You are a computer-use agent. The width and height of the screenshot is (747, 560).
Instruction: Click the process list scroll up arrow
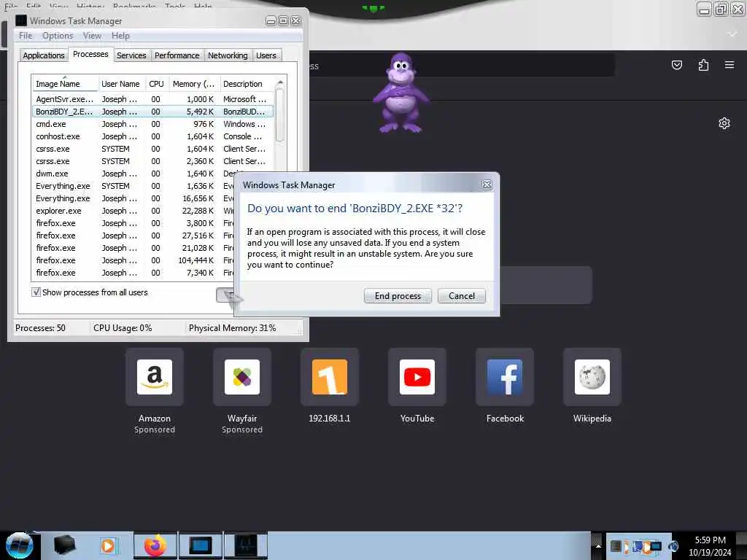(x=280, y=83)
